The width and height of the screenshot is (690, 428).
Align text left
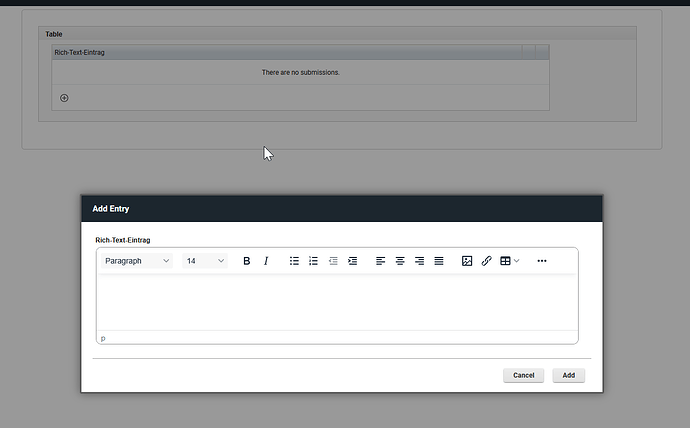coord(381,261)
